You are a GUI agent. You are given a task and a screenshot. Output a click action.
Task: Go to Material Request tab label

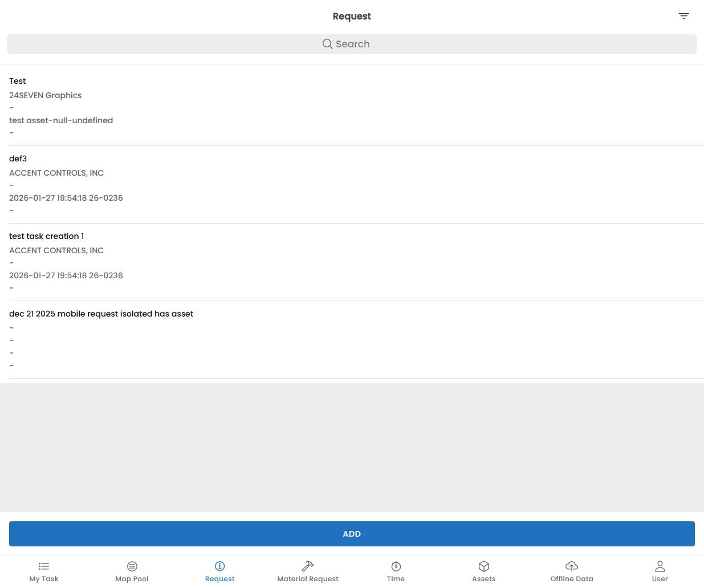point(308,579)
